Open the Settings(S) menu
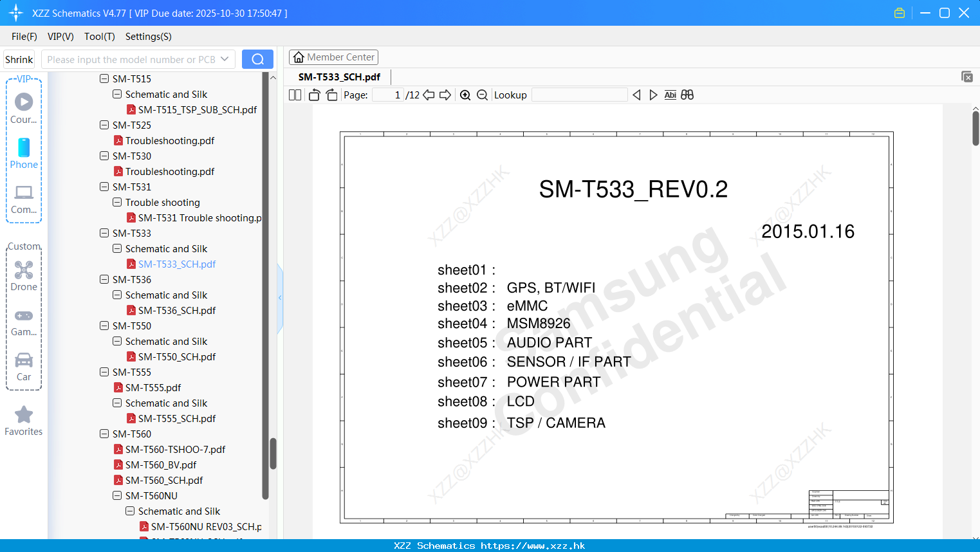980x552 pixels. (x=149, y=37)
